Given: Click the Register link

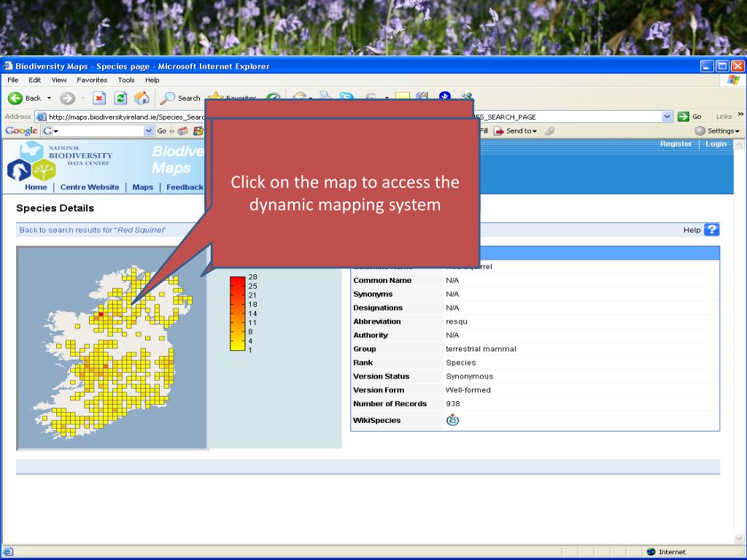Looking at the screenshot, I should point(676,144).
